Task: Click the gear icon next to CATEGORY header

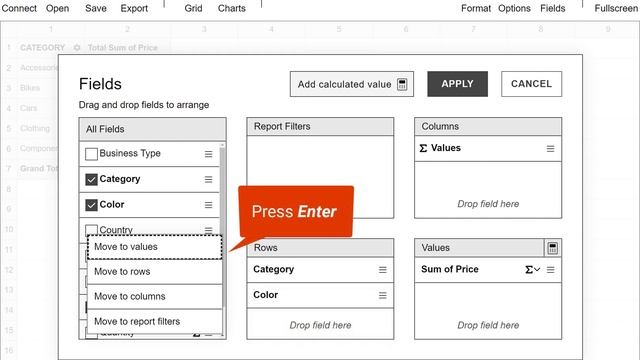Action: 77,48
